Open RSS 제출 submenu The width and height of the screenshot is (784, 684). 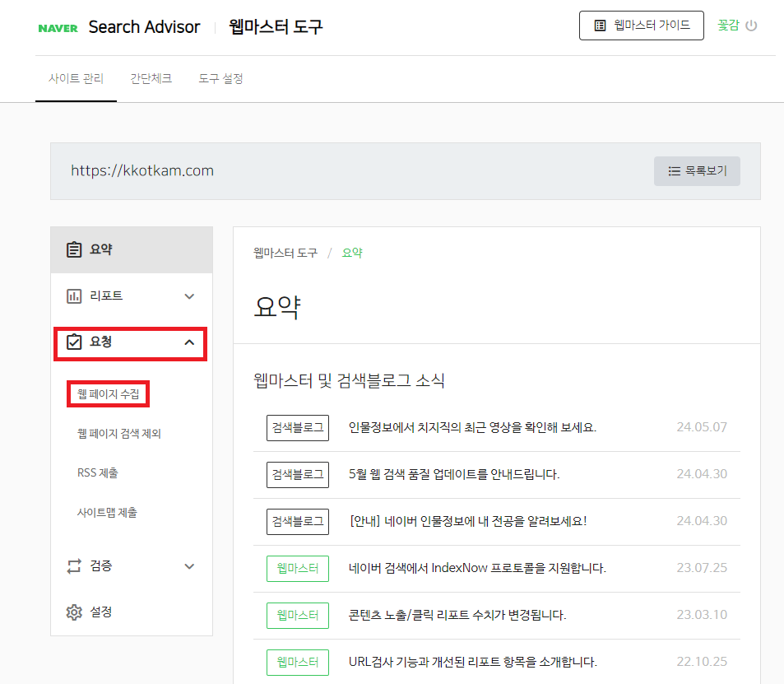tap(98, 472)
